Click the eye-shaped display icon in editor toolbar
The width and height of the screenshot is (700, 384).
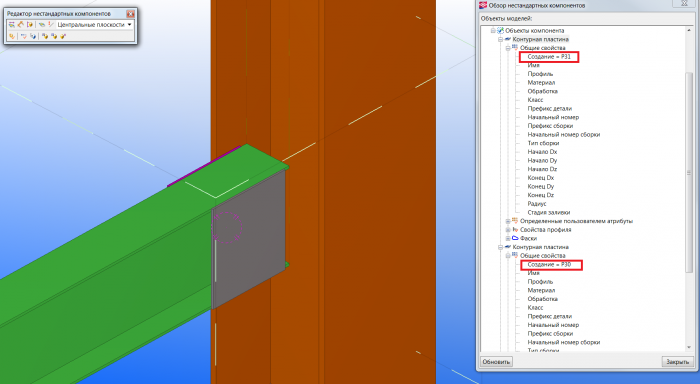[x=42, y=24]
